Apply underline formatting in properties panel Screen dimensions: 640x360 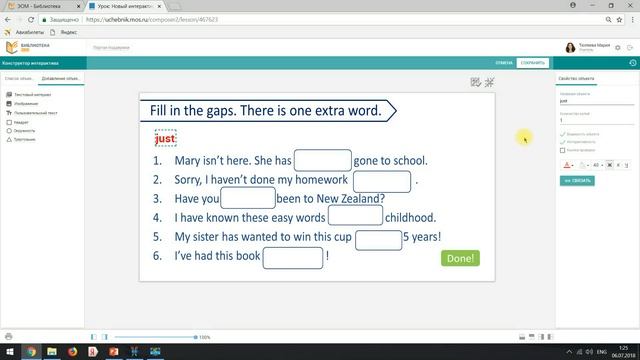tap(627, 165)
